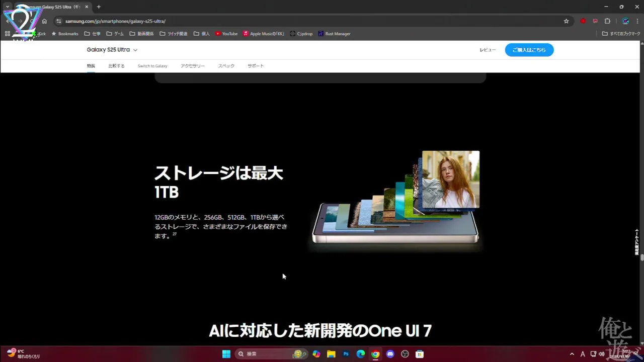Image resolution: width=644 pixels, height=362 pixels.
Task: Open the 個人 bookmark folder
Action: [201, 34]
